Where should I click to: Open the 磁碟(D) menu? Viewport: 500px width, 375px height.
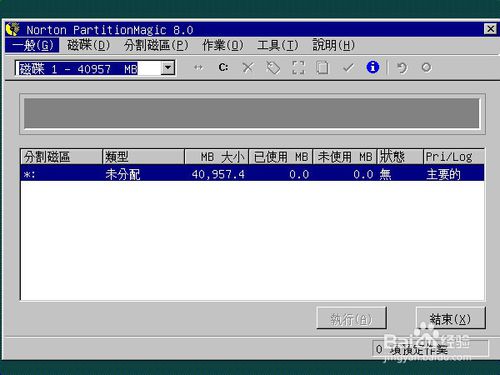(x=88, y=45)
